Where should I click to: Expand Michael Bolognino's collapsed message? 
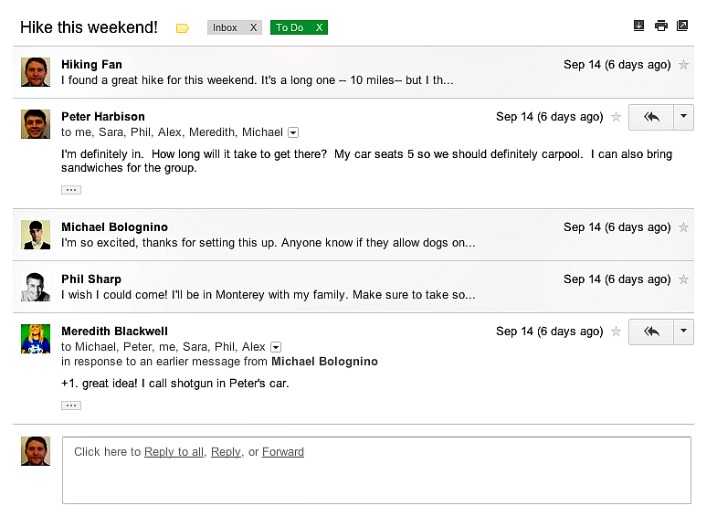(353, 235)
